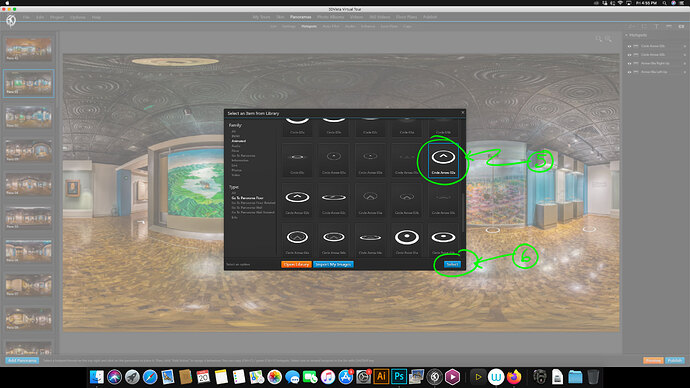
Task: Open Music app in the Dock
Action: coord(328,377)
